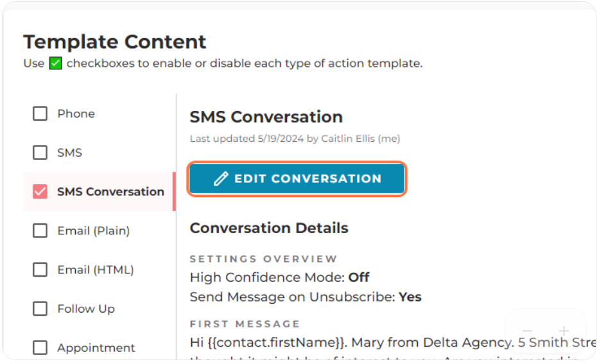
Task: Enable the SMS template checkbox
Action: click(x=40, y=152)
